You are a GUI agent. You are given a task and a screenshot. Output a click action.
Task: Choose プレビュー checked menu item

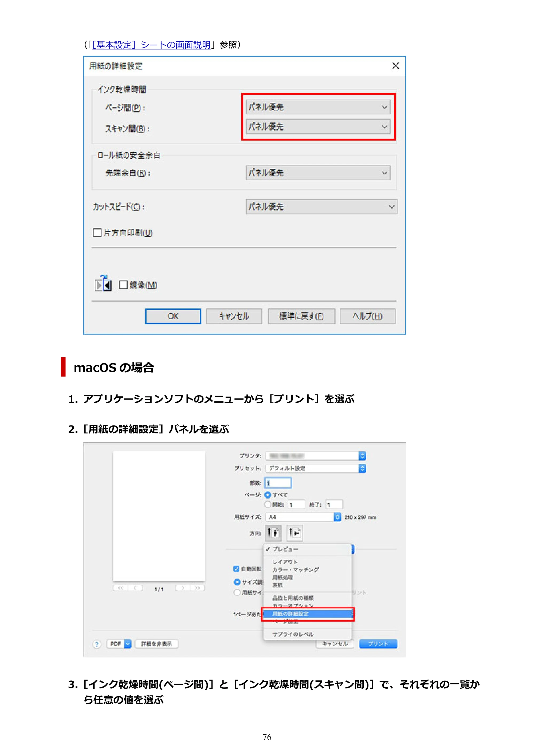[307, 549]
